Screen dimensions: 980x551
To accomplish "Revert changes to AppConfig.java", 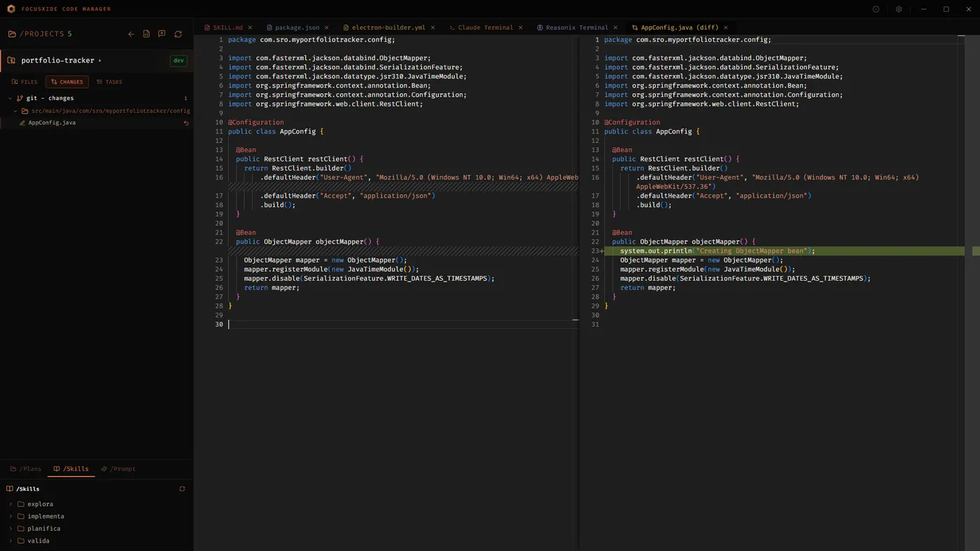I will click(186, 123).
